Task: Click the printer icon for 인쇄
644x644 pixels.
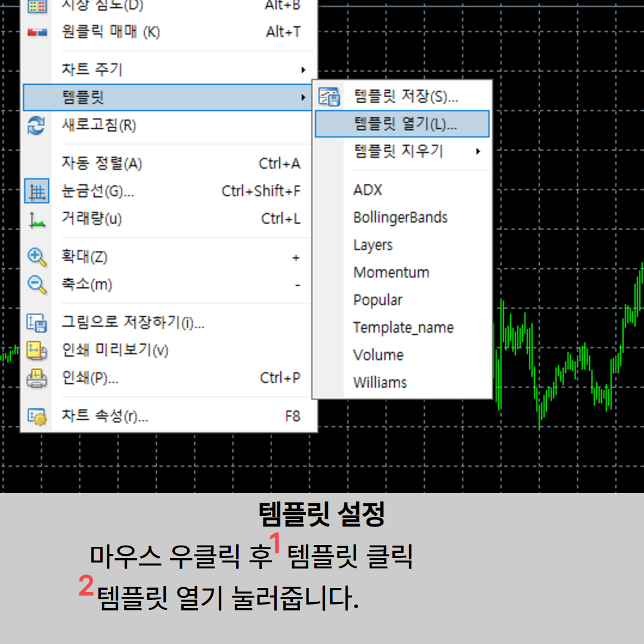Action: (x=37, y=378)
